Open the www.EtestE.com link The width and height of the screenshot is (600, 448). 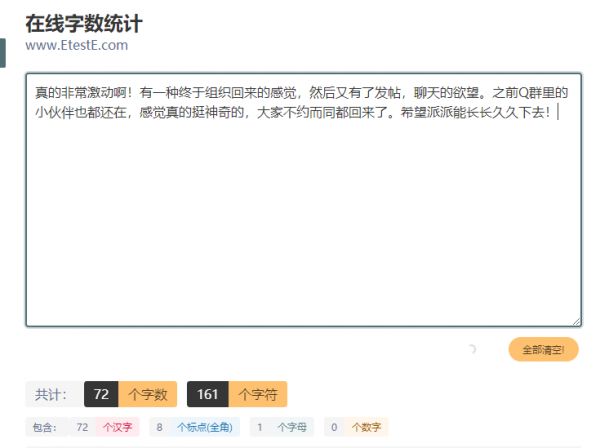tap(77, 45)
